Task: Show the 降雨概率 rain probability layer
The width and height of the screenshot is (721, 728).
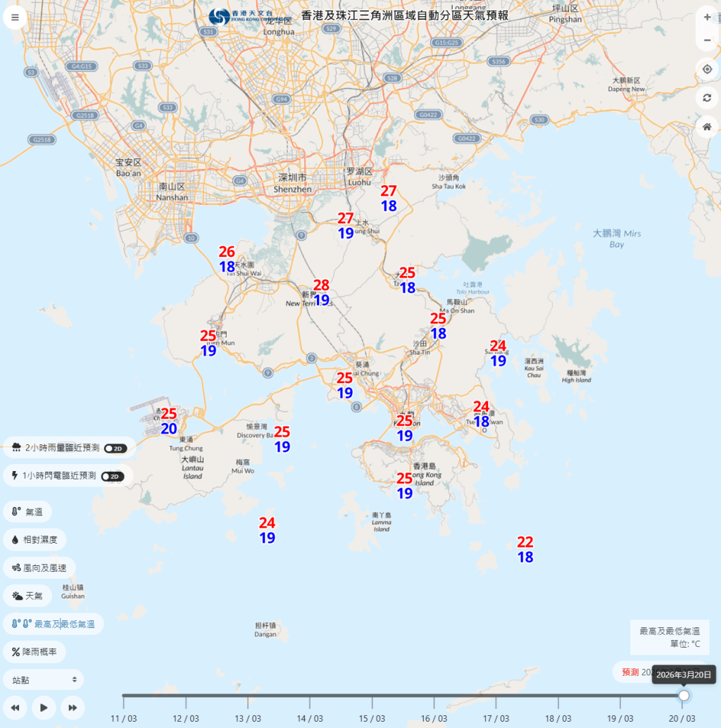Action: pos(32,651)
